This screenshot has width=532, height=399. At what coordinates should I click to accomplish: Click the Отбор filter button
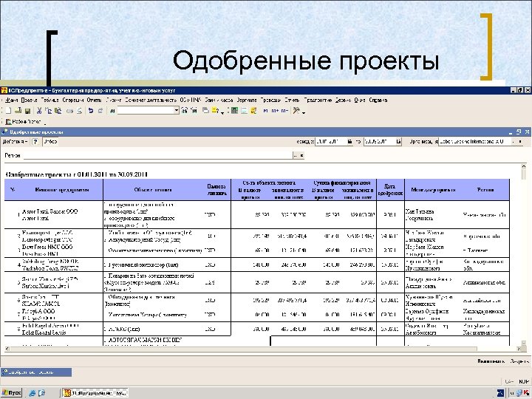tap(50, 142)
